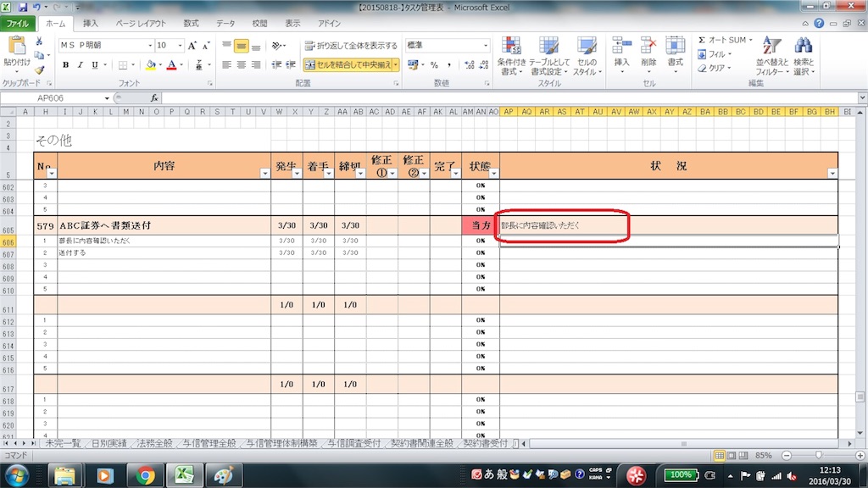Switch to the 法務全般 sheet tab

154,443
